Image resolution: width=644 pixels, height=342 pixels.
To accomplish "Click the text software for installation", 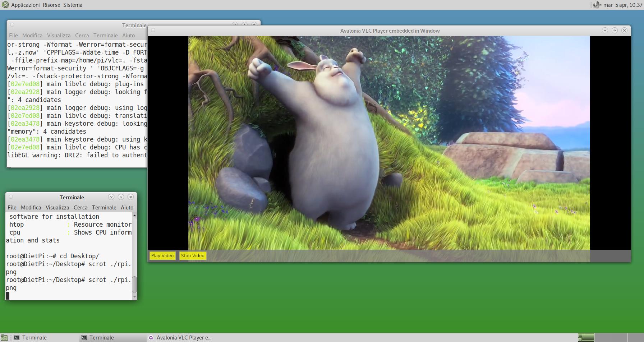I will pos(54,217).
